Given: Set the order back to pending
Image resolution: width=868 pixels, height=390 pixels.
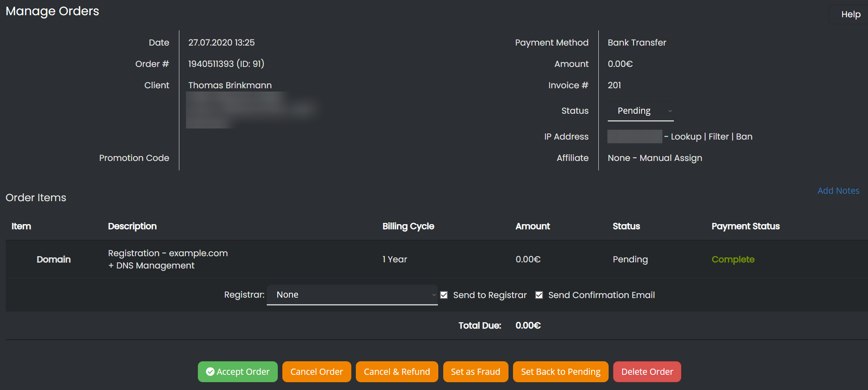Looking at the screenshot, I should 560,372.
